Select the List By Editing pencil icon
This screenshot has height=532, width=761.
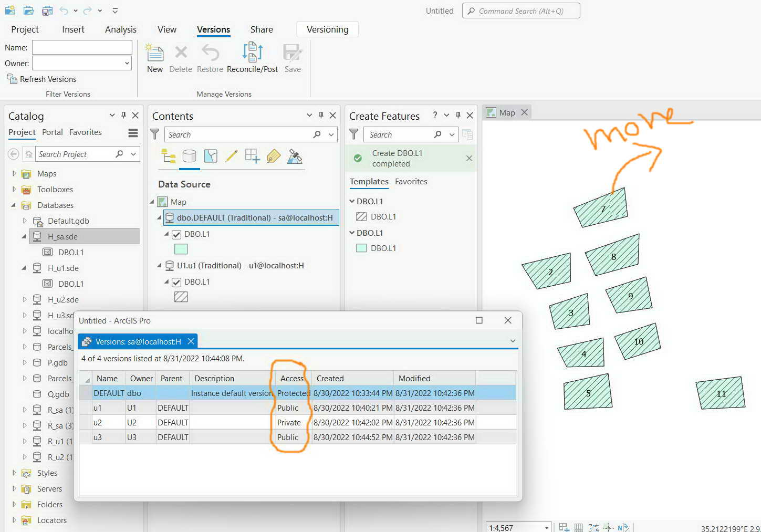(x=231, y=156)
